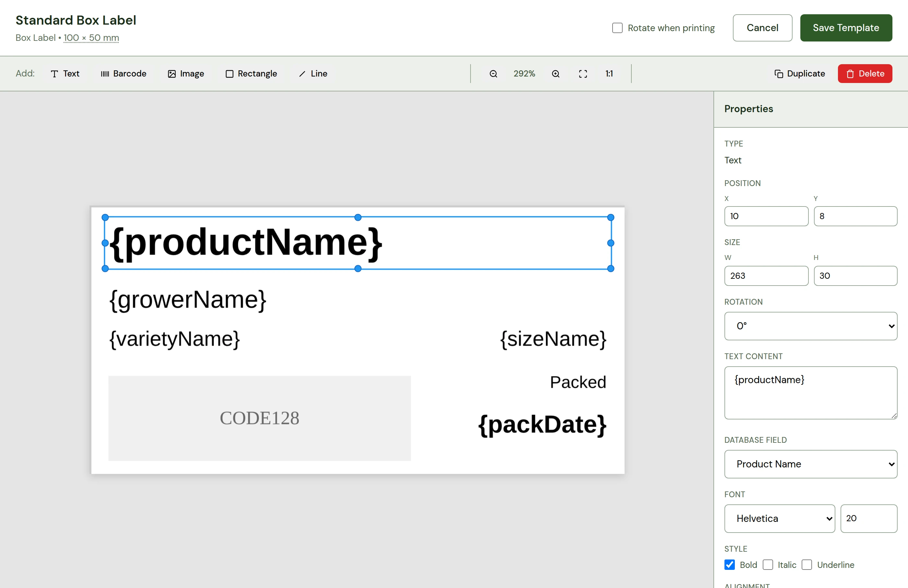908x588 pixels.
Task: Click the bottom-right corner handle of {productName}
Action: (610, 269)
